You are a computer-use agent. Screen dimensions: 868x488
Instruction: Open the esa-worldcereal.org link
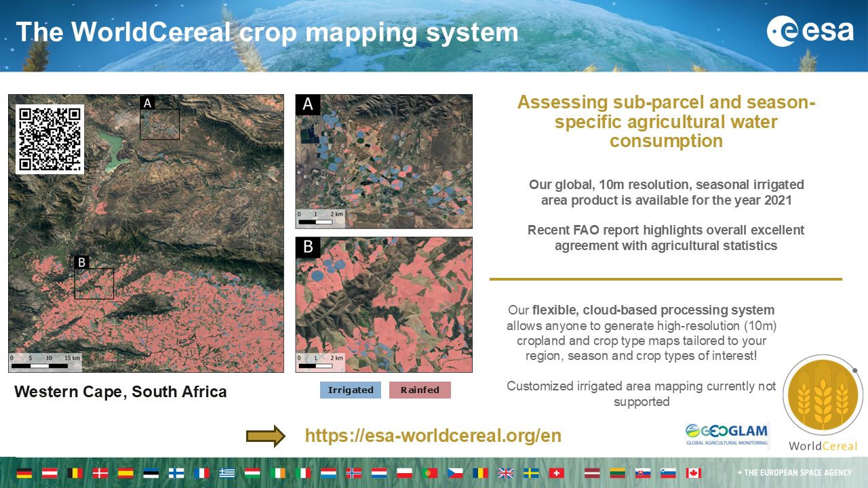click(433, 436)
